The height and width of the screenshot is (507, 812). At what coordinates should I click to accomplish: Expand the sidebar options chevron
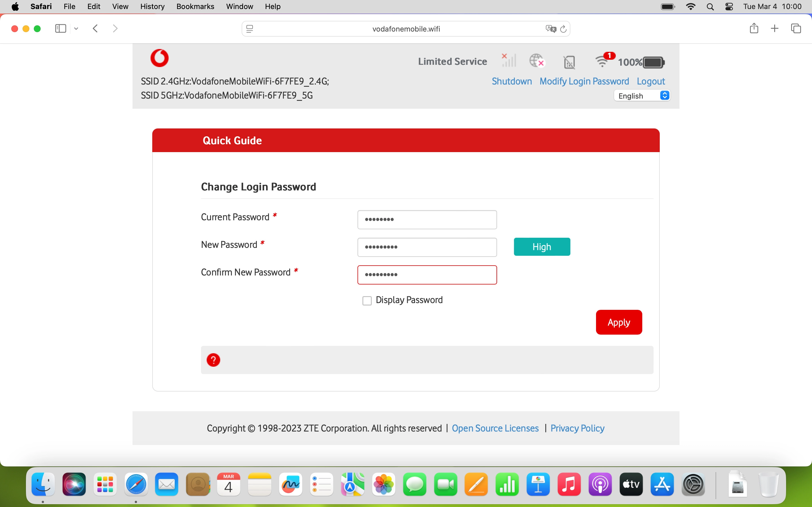pyautogui.click(x=76, y=29)
